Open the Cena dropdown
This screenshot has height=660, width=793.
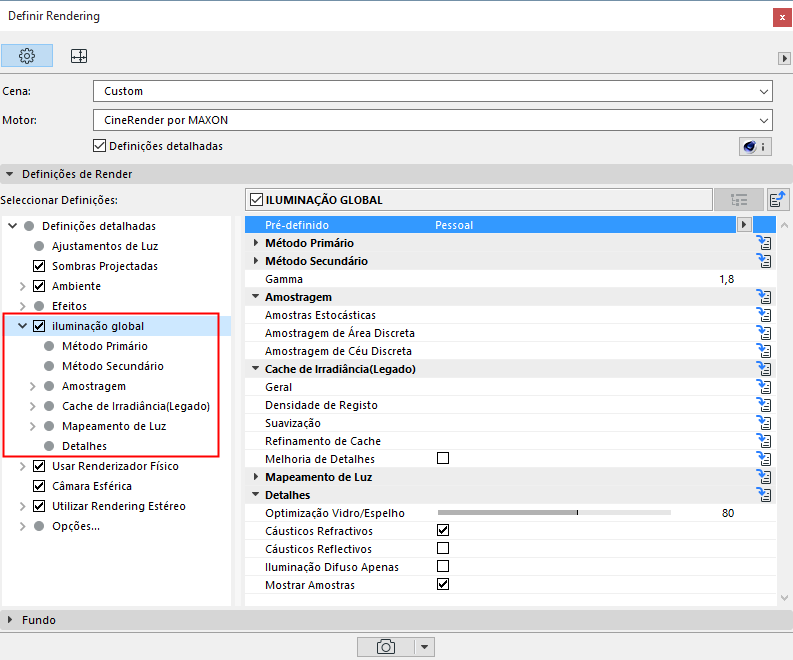(432, 91)
